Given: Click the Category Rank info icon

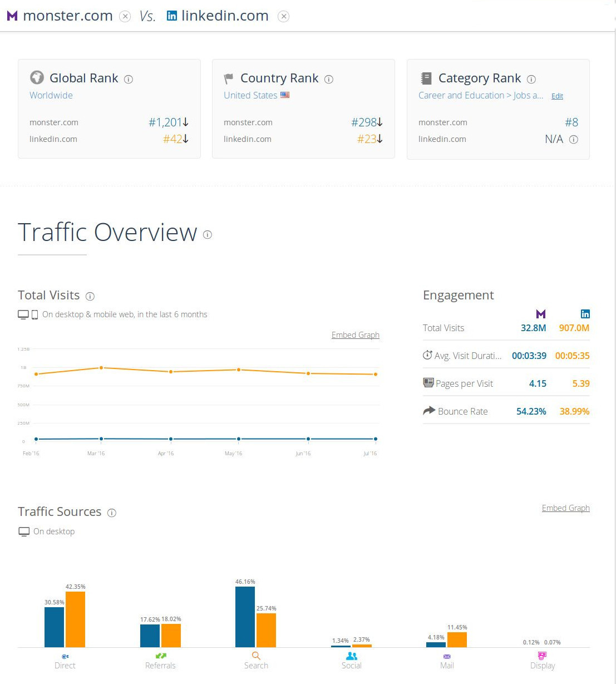Looking at the screenshot, I should 531,79.
